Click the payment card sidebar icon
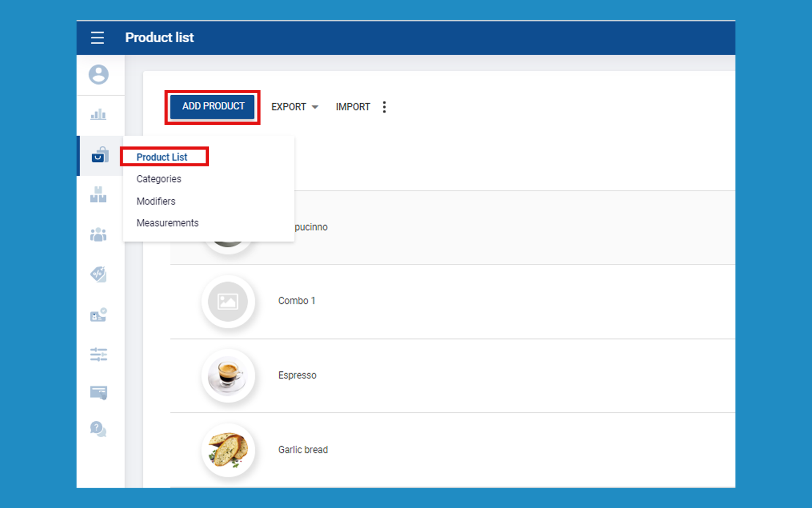812x508 pixels. click(x=99, y=392)
